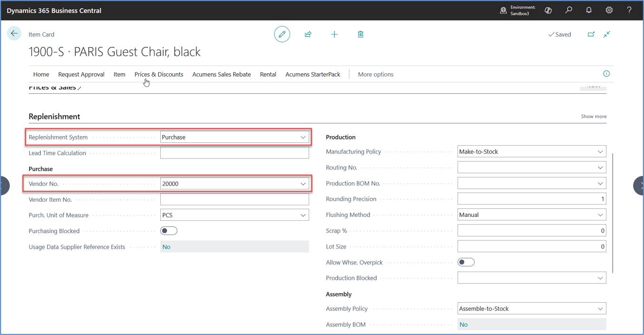This screenshot has height=335, width=644.
Task: Toggle Purchasing Blocked switch
Action: 169,231
